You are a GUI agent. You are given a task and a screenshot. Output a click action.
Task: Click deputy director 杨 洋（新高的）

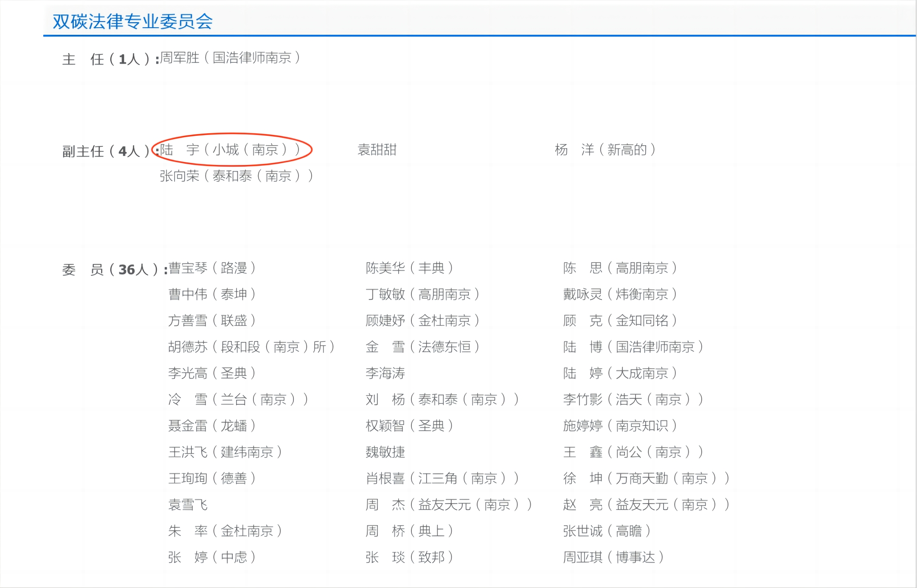click(x=606, y=150)
